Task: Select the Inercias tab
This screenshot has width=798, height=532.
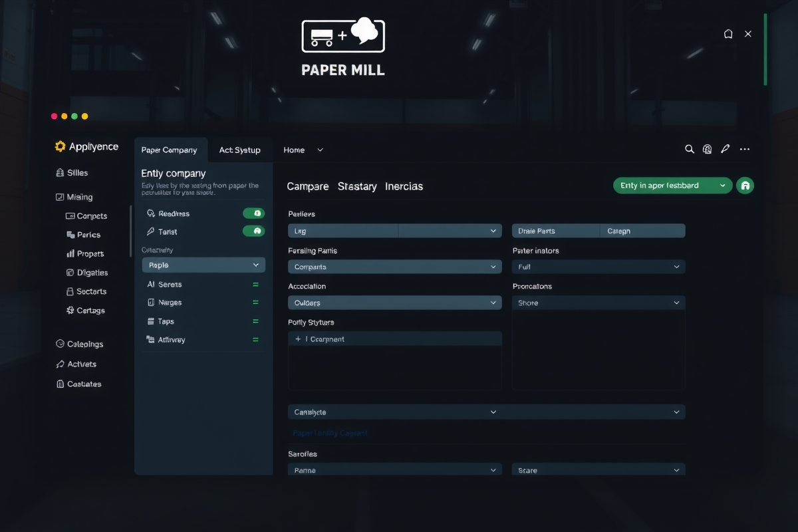Action: (x=404, y=186)
